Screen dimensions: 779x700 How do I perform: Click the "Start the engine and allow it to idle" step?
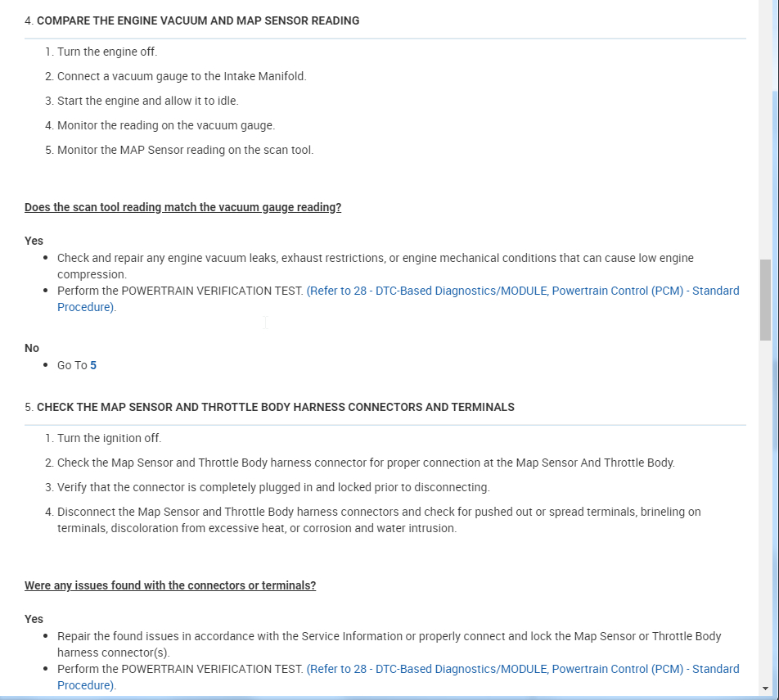pyautogui.click(x=148, y=101)
